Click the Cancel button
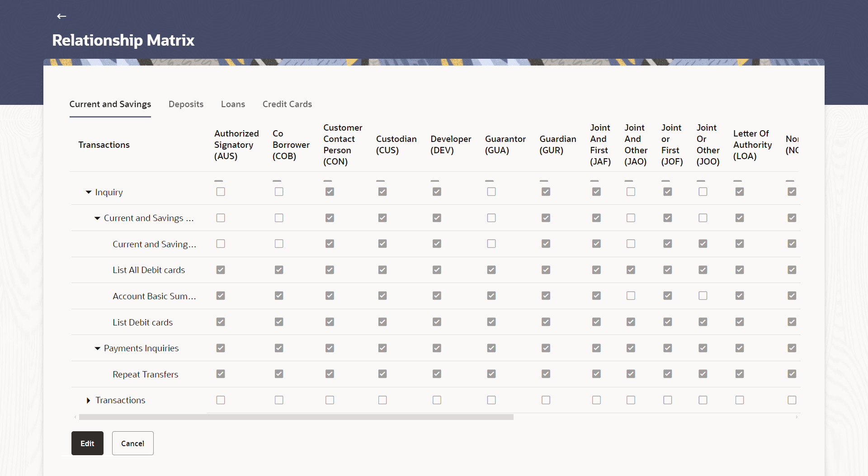 coord(132,443)
